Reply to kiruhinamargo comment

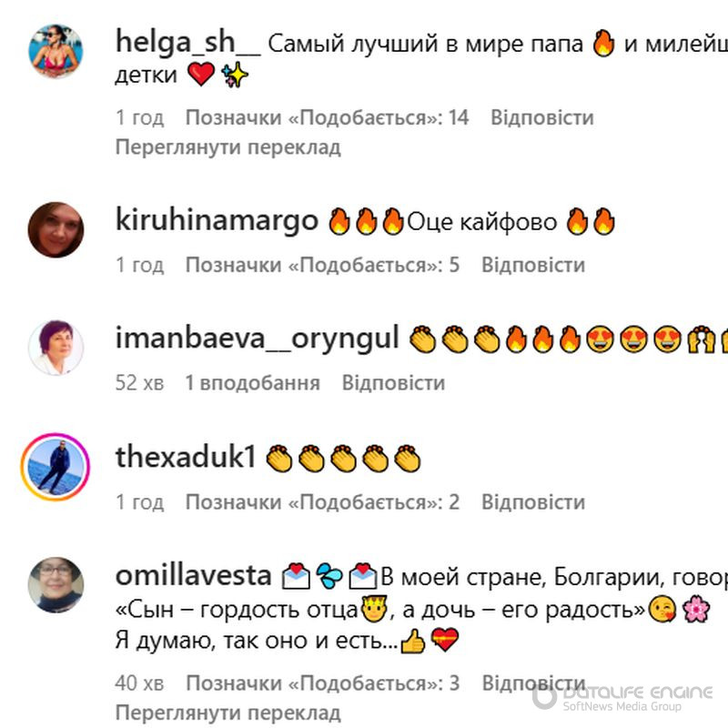[533, 265]
